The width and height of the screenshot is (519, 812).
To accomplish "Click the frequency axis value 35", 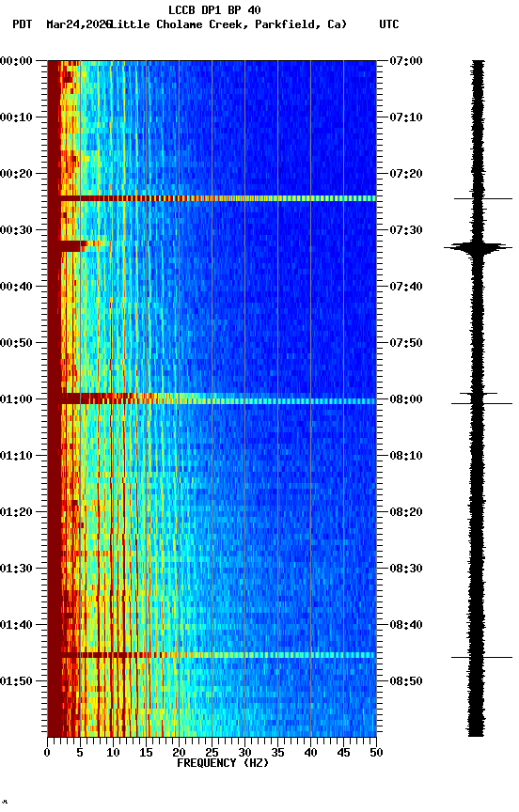I will coord(277,753).
